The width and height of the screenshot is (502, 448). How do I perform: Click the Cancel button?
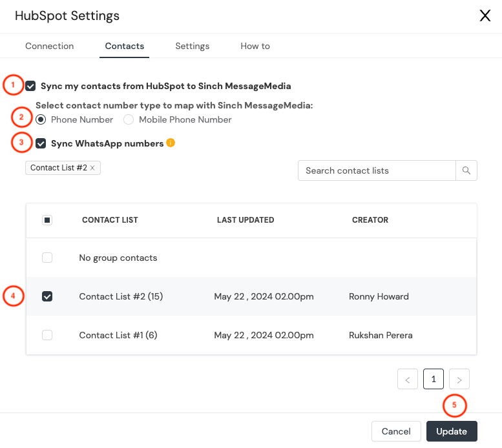[396, 431]
